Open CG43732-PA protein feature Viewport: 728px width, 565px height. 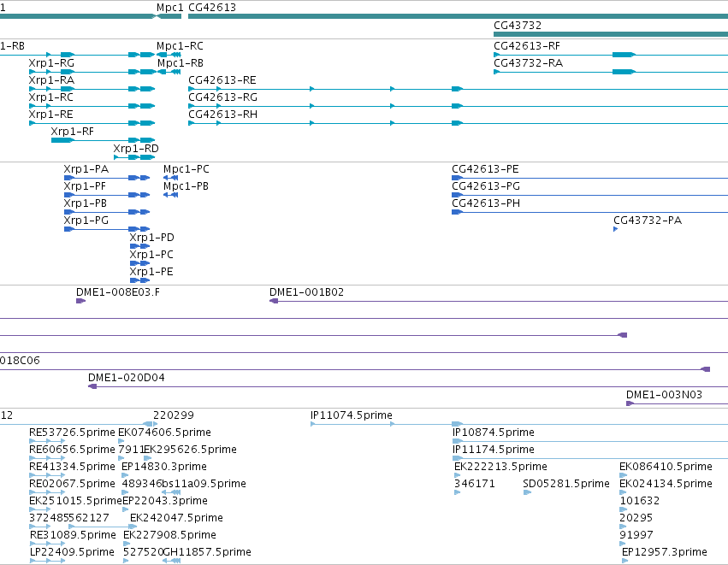point(648,221)
